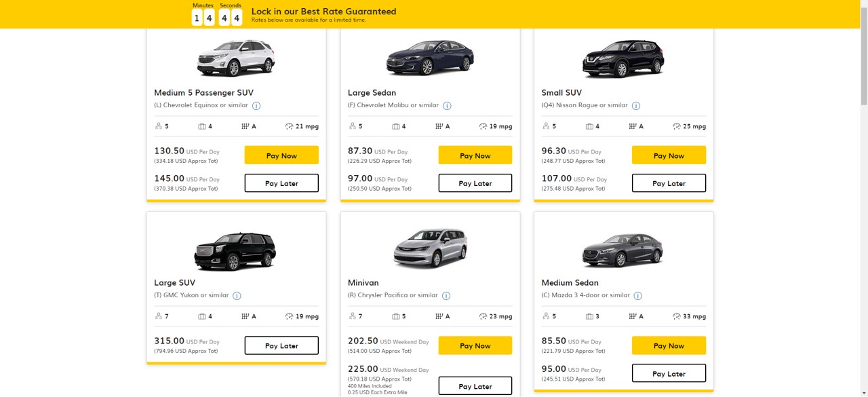Viewport: 868px width, 397px height.
Task: Choose Pay Later for Large Sedan
Action: coord(475,183)
